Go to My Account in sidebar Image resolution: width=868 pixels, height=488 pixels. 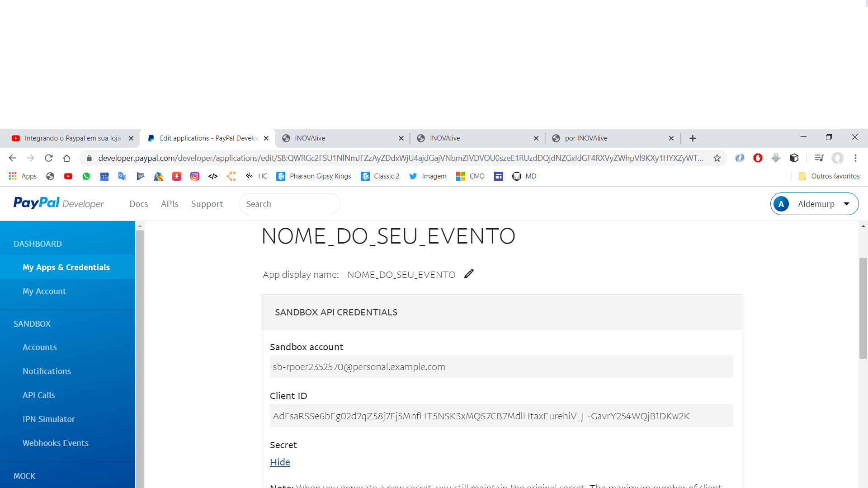coord(44,291)
